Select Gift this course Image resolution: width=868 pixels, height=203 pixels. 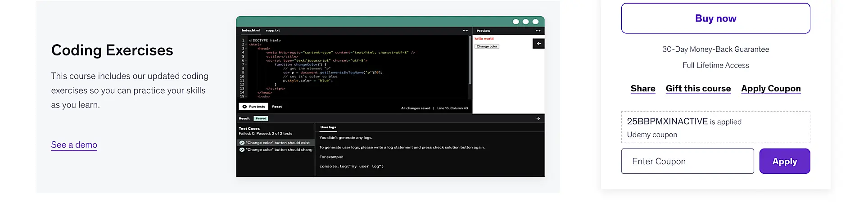click(698, 89)
